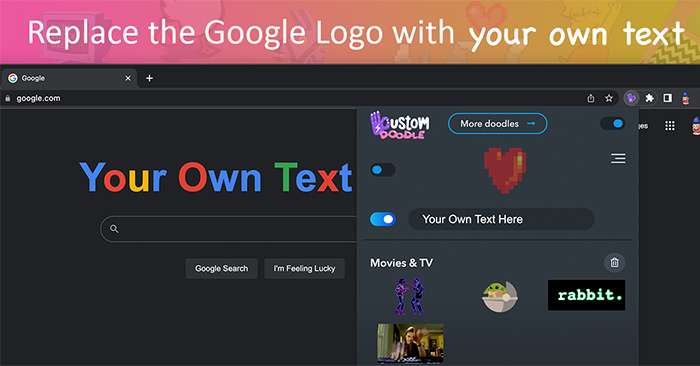Open the hamburger menu in Custom Doodle popup
700x366 pixels.
click(x=618, y=158)
